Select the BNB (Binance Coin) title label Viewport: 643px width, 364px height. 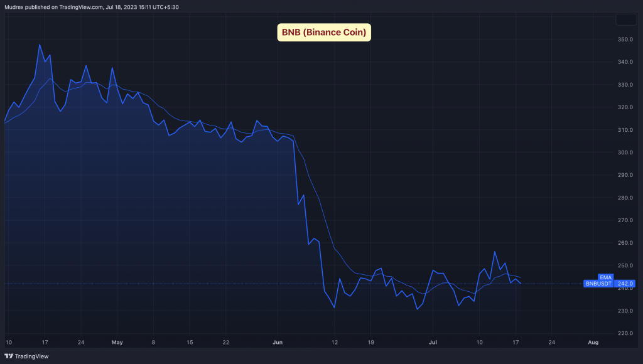pos(324,33)
